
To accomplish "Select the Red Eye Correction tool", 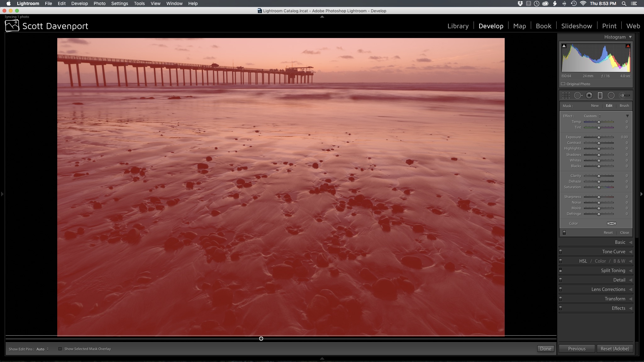I will (x=589, y=96).
